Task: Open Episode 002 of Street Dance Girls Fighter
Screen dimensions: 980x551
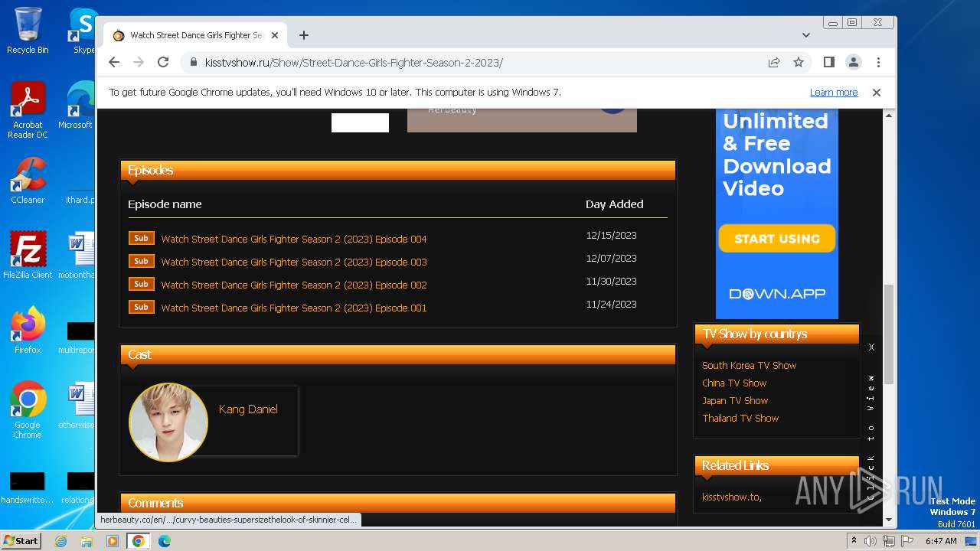Action: (x=294, y=285)
